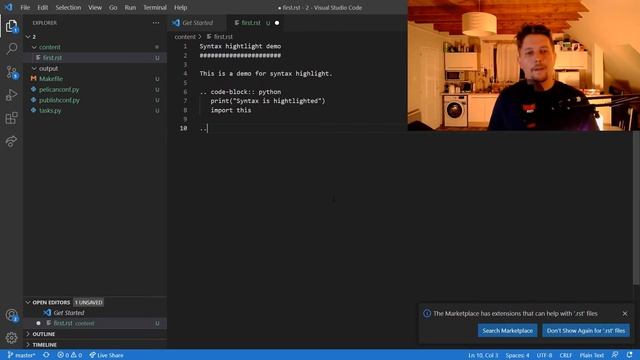640x360 pixels.
Task: Open the Extensions view
Action: pyautogui.click(x=11, y=118)
